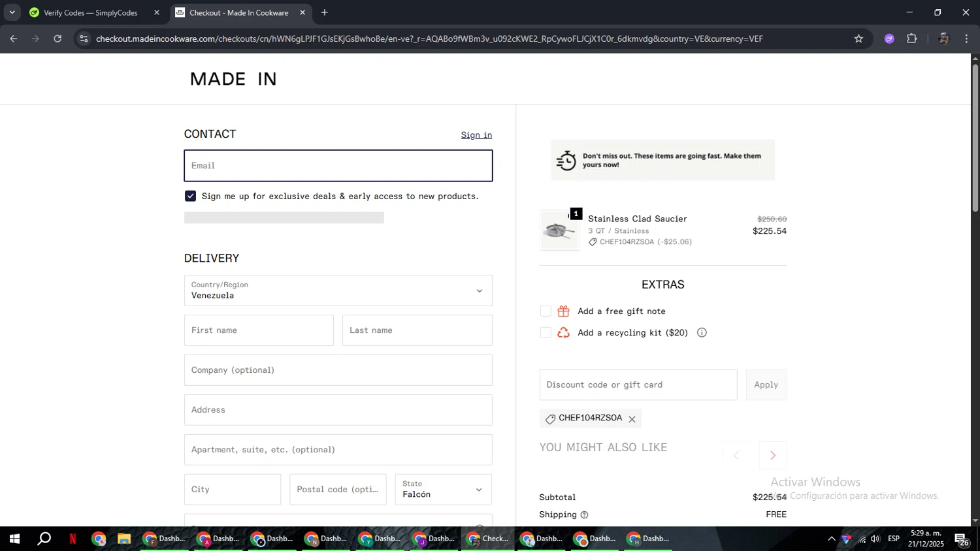Select the Checkout - Made In Cookware tab
The height and width of the screenshot is (551, 980).
pyautogui.click(x=238, y=12)
